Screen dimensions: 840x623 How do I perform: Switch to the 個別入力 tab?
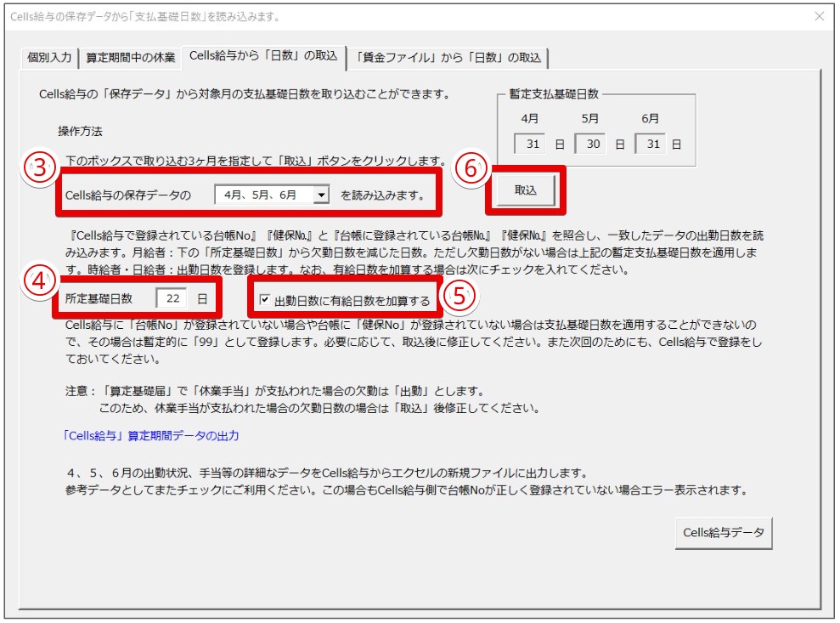click(49, 57)
